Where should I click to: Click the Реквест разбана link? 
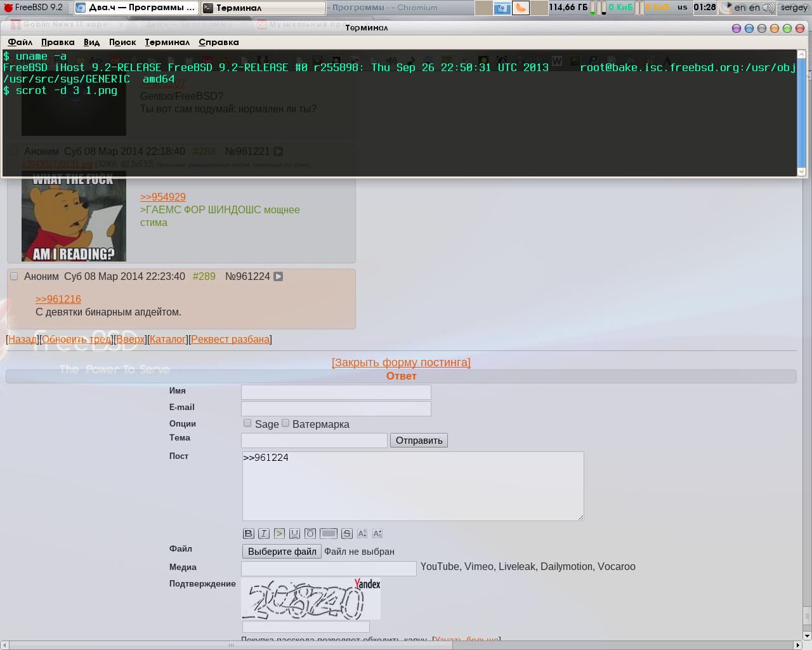click(230, 340)
